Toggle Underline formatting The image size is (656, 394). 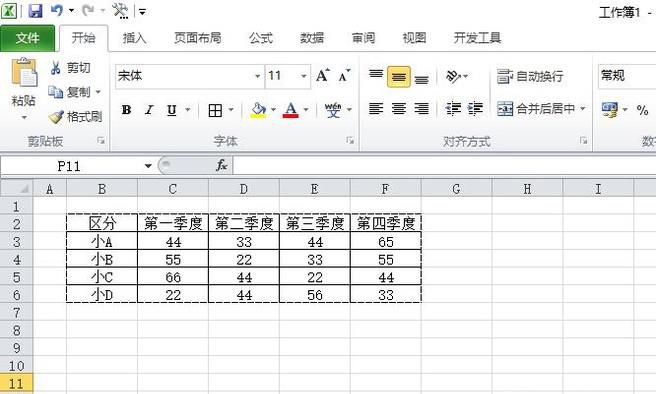pos(172,110)
